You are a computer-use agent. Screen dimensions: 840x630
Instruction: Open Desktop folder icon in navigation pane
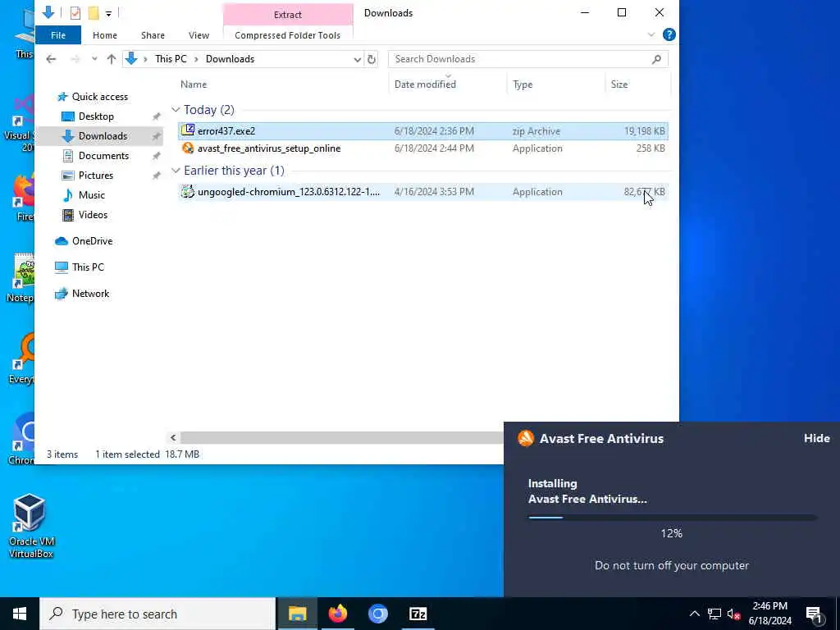point(67,116)
